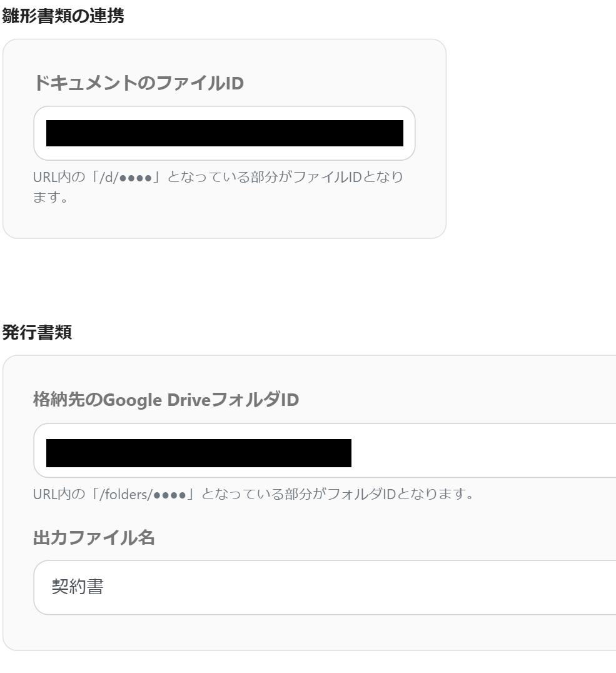This screenshot has height=673, width=616.
Task: Click blank card area below the file ID hint
Action: click(224, 221)
